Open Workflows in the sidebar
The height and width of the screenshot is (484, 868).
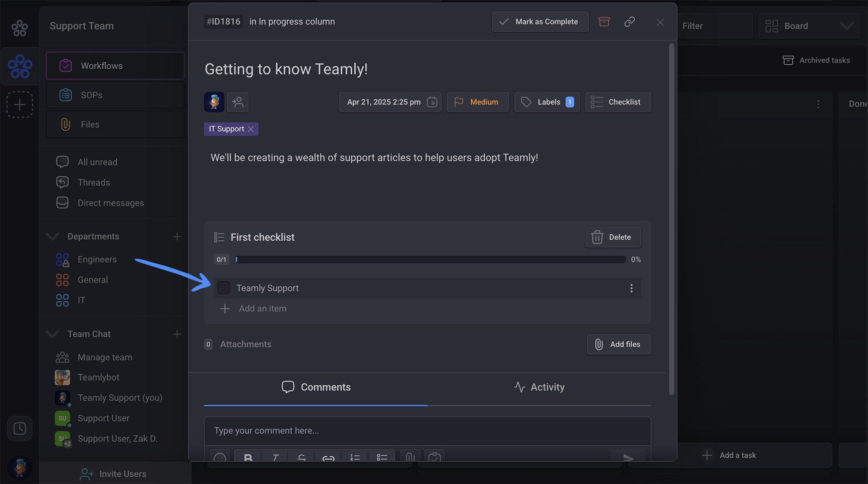[x=115, y=66]
